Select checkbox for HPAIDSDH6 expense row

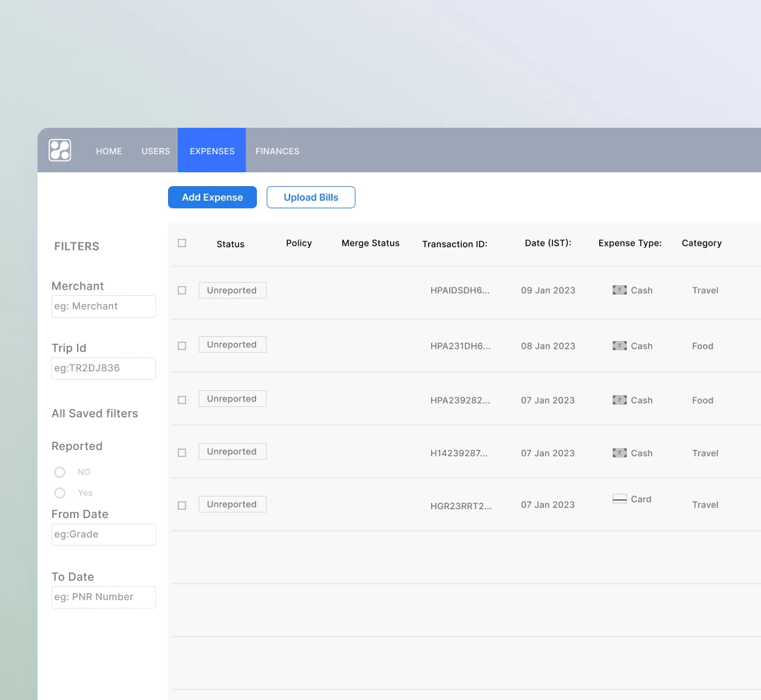(x=182, y=290)
